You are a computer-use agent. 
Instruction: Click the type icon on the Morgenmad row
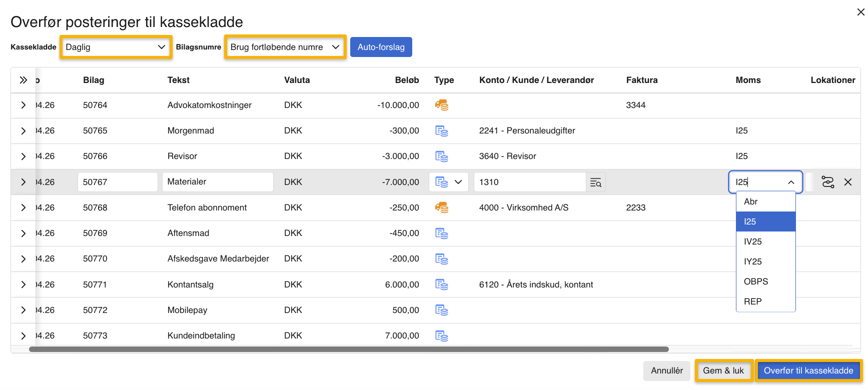(x=441, y=131)
